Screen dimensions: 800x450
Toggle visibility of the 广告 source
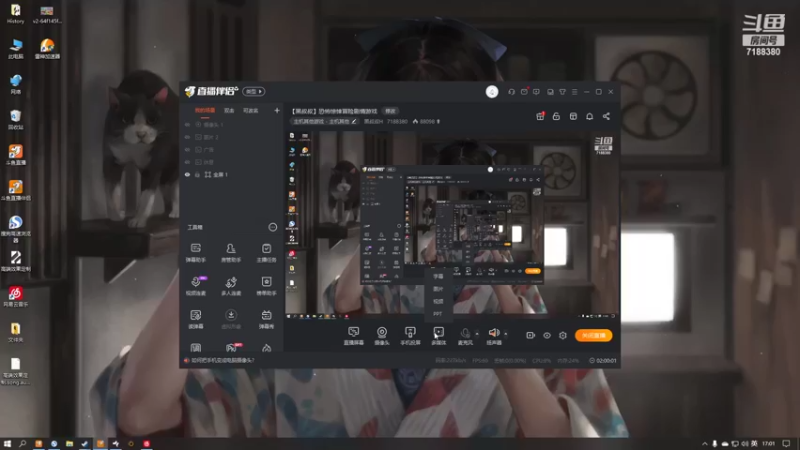point(187,149)
